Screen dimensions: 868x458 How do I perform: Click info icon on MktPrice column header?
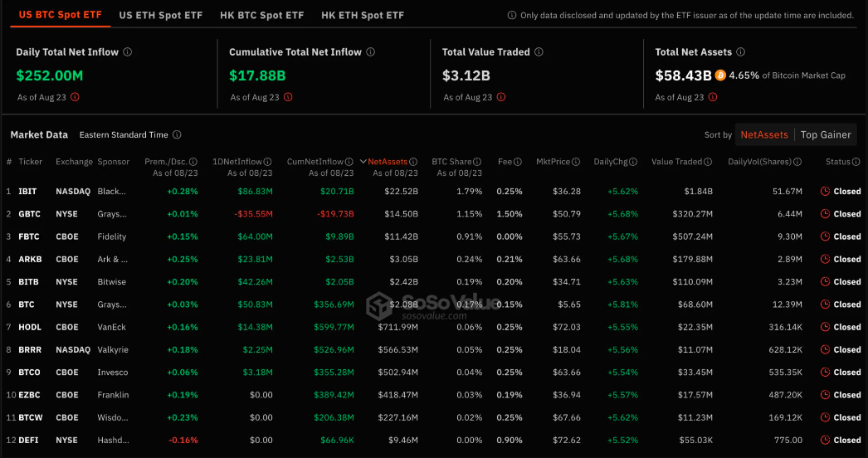[576, 162]
